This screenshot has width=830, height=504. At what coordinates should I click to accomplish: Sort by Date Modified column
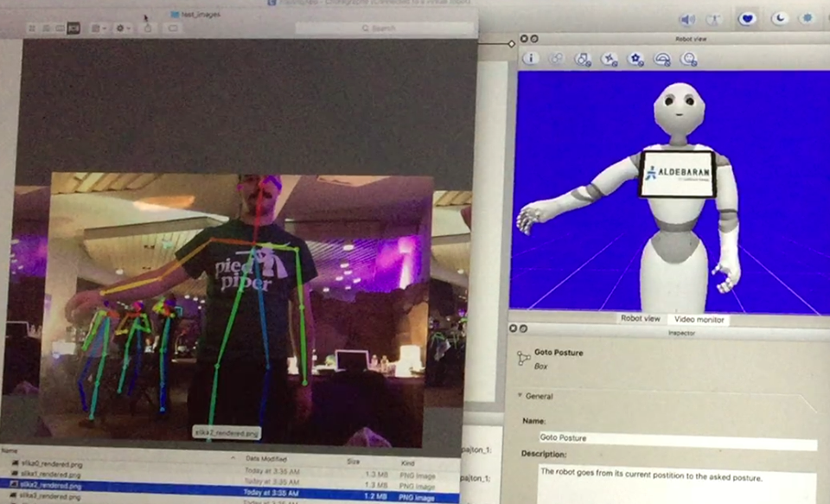266,459
